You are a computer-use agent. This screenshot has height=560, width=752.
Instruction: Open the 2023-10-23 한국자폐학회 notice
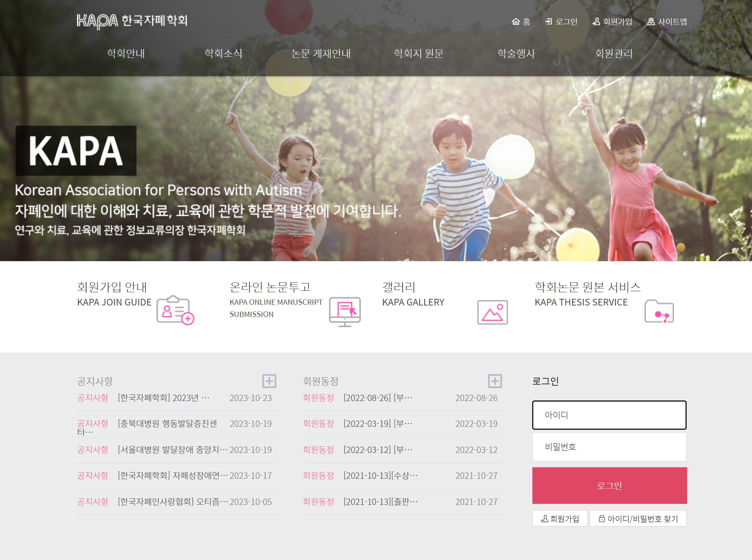coord(164,398)
